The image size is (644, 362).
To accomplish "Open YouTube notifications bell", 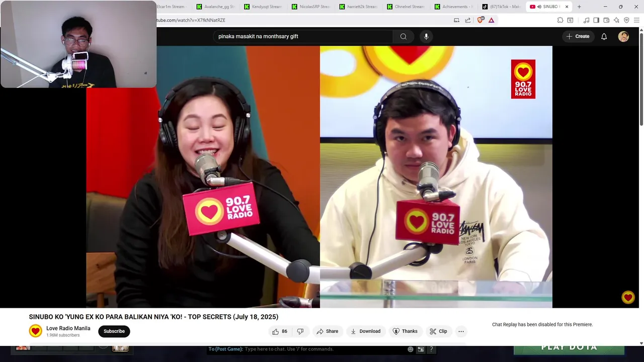I will pyautogui.click(x=604, y=36).
